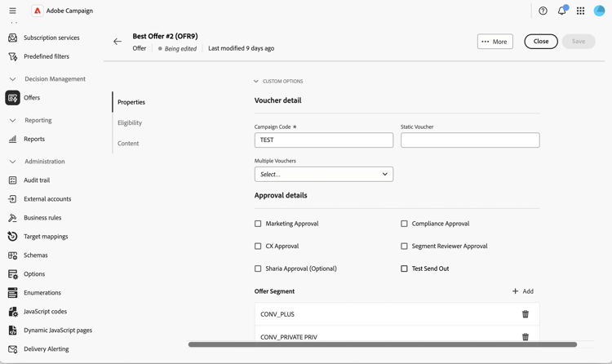Viewport: 612px width, 364px height.
Task: Click the Close button
Action: (x=540, y=42)
